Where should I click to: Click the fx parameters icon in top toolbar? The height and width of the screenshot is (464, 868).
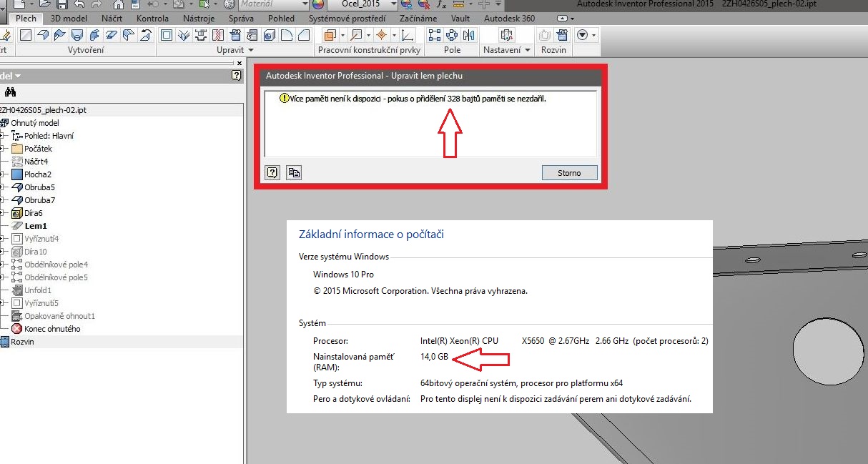[442, 4]
